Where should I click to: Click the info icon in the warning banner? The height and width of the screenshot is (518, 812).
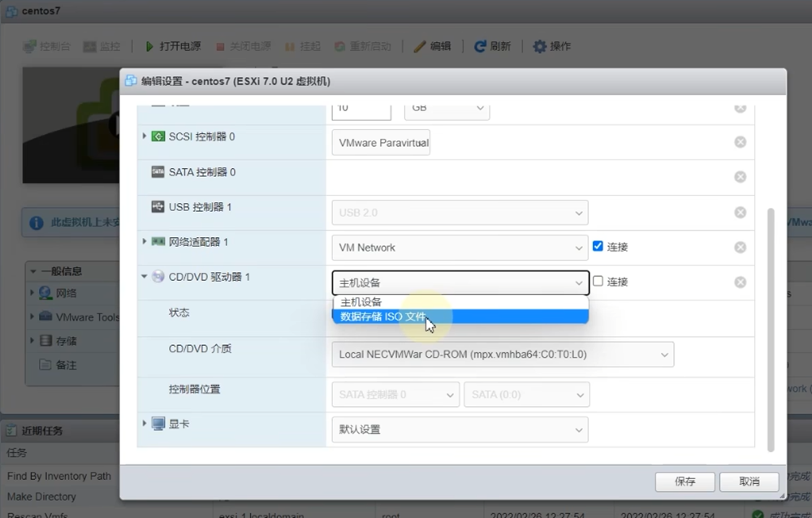[x=37, y=222]
